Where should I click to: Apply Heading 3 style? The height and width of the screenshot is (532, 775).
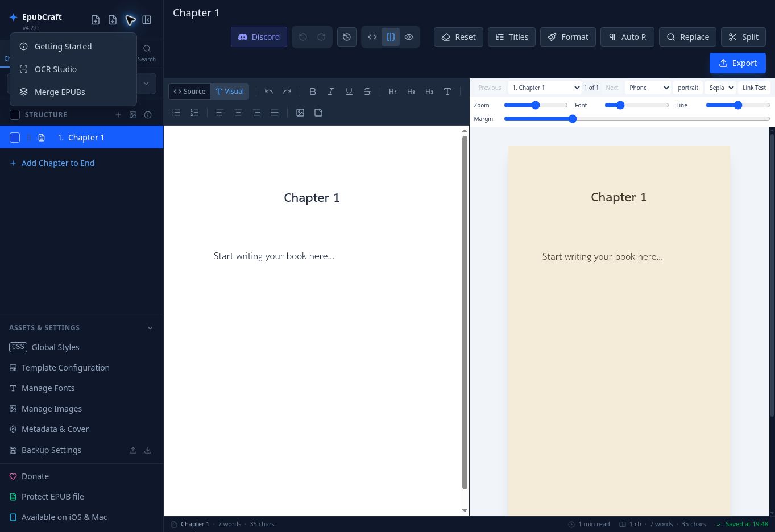(x=429, y=92)
